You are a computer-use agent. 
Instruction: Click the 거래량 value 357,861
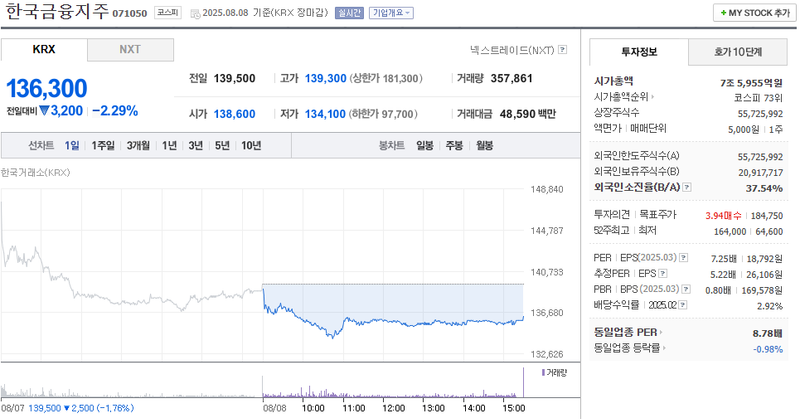[x=512, y=79]
